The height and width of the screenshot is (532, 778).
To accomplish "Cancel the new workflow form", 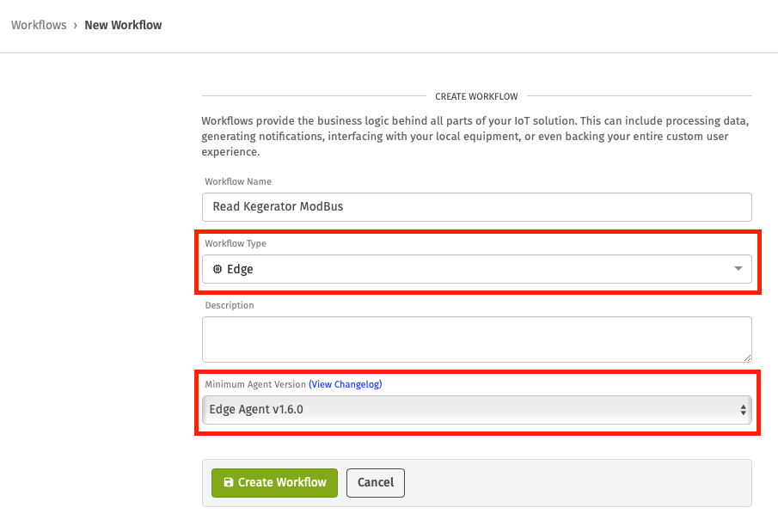I will tap(376, 483).
